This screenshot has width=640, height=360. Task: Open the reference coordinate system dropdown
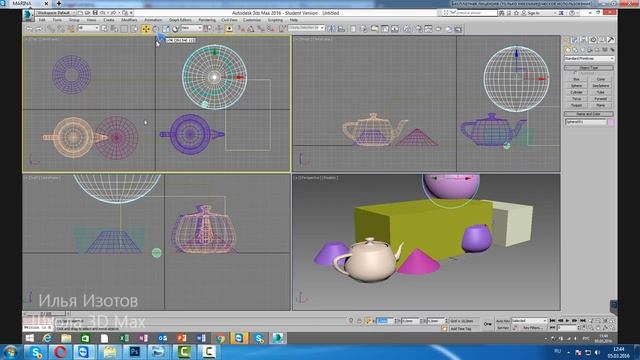point(192,29)
